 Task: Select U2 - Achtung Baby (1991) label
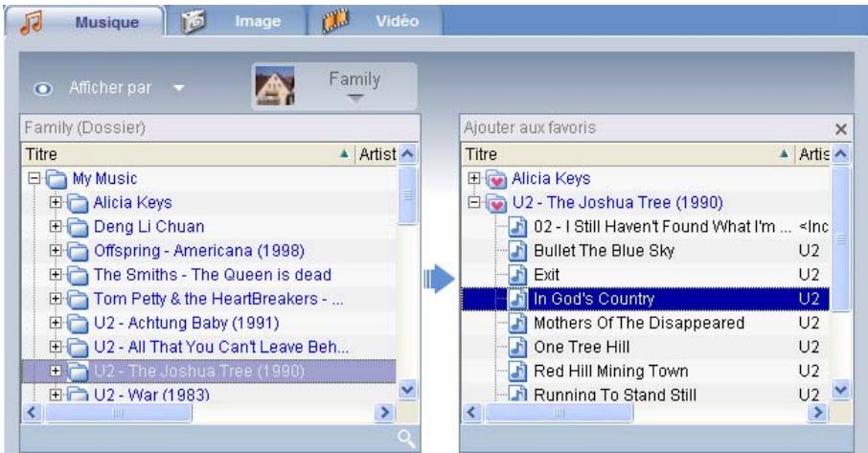point(186,323)
